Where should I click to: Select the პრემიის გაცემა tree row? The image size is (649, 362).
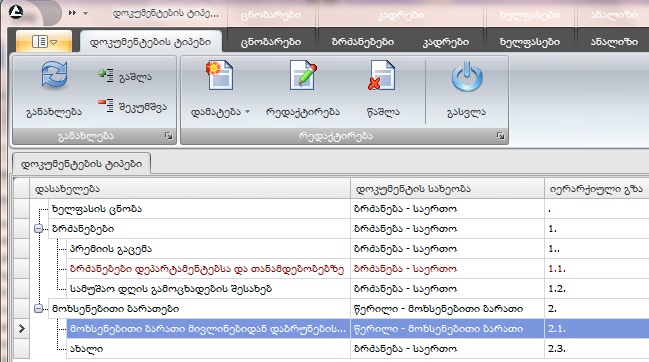coord(111,249)
